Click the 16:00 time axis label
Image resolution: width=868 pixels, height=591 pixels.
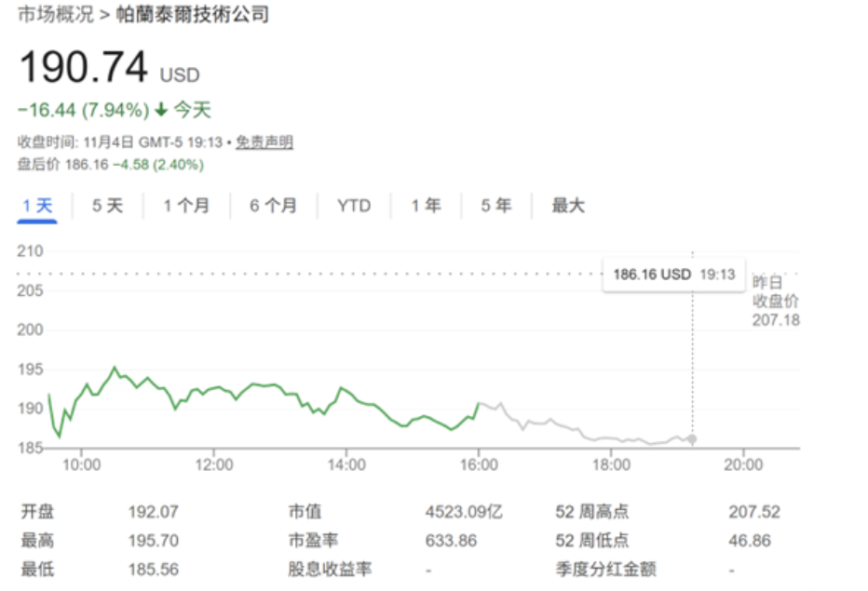pos(479,464)
